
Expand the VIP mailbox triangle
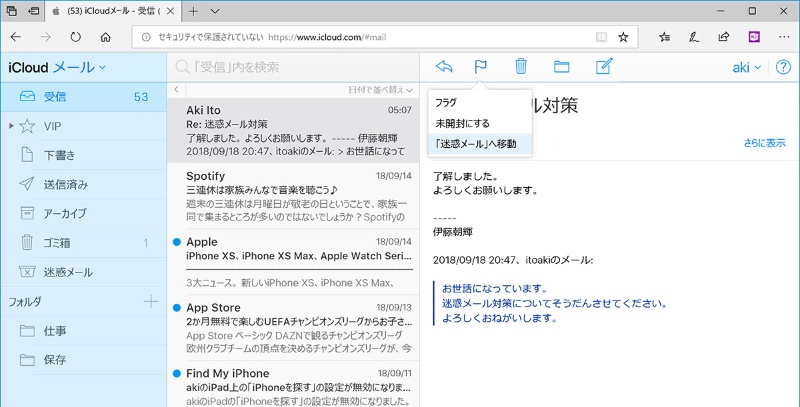pyautogui.click(x=11, y=127)
